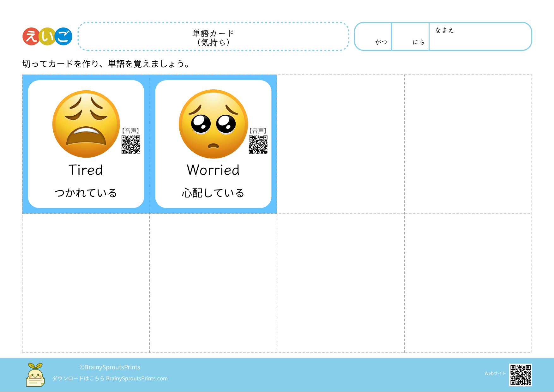Image resolution: width=554 pixels, height=392 pixels.
Task: Click the QR code on Tired card
Action: point(131,145)
